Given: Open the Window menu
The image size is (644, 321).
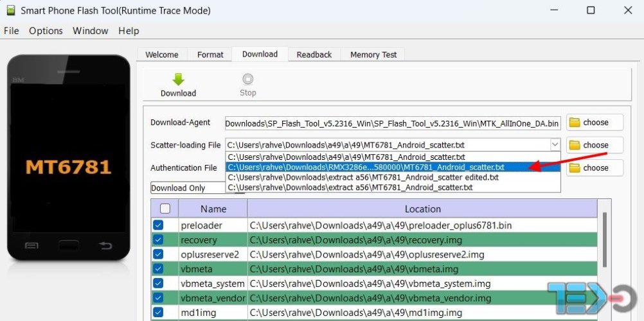Looking at the screenshot, I should click(x=91, y=31).
